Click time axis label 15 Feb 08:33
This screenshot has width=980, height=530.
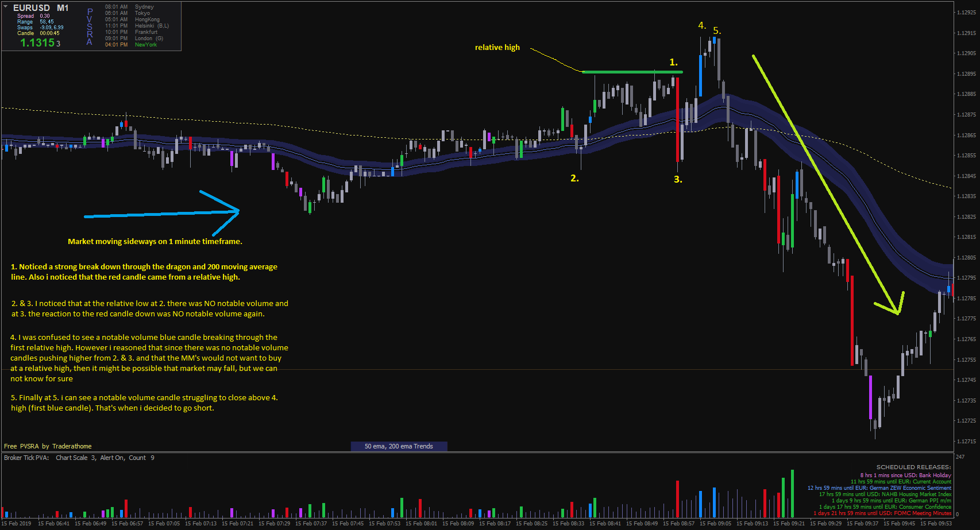tap(568, 524)
